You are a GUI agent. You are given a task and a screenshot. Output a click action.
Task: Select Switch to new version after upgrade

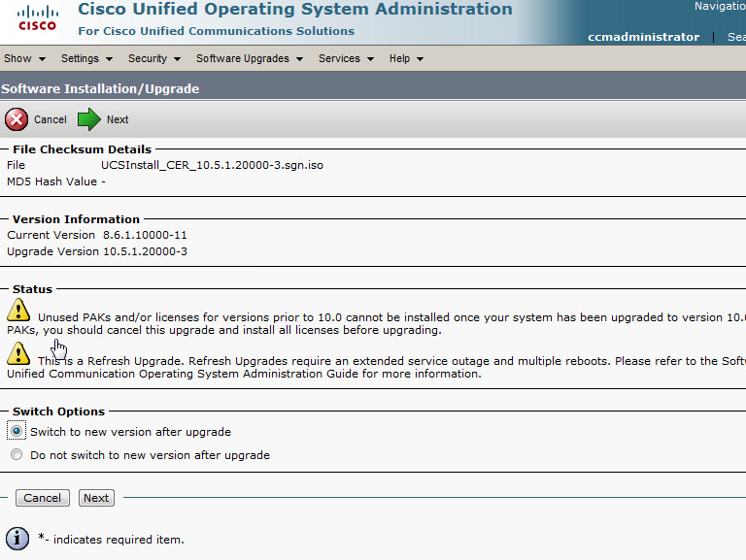[x=17, y=431]
